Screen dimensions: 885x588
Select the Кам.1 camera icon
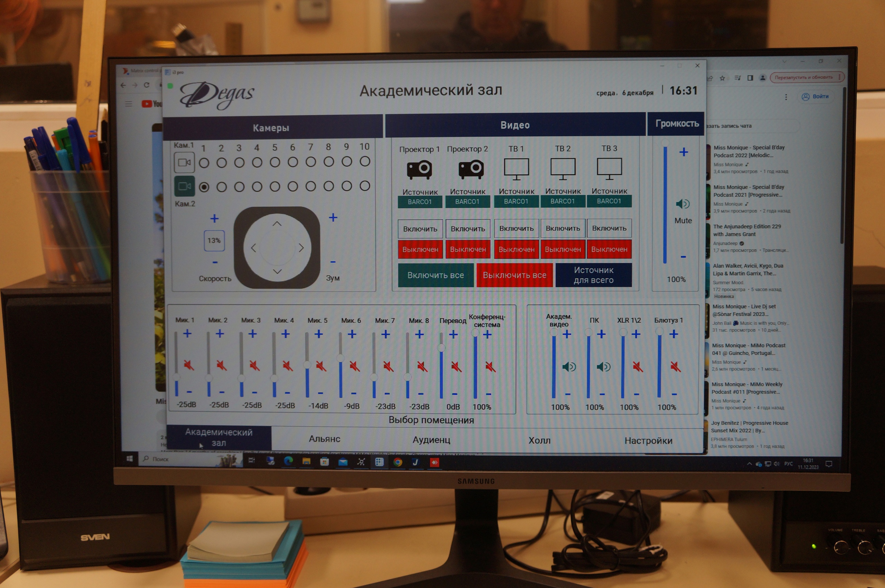[184, 163]
